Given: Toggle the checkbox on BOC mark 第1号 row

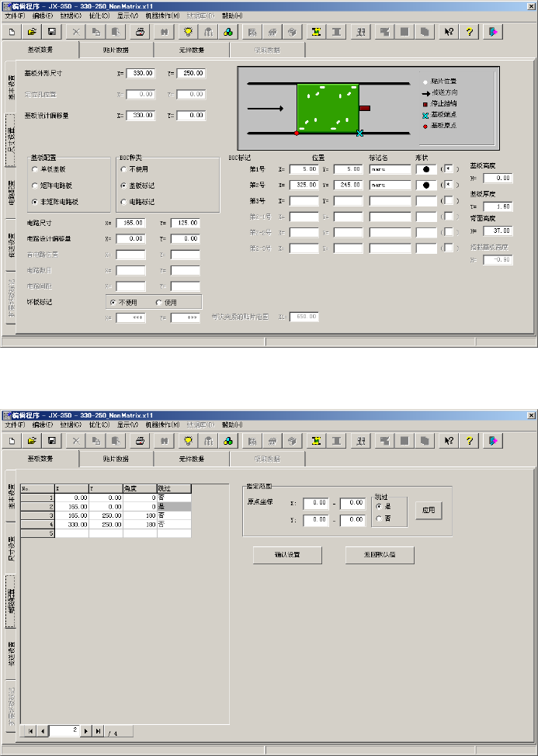Looking at the screenshot, I should point(449,169).
